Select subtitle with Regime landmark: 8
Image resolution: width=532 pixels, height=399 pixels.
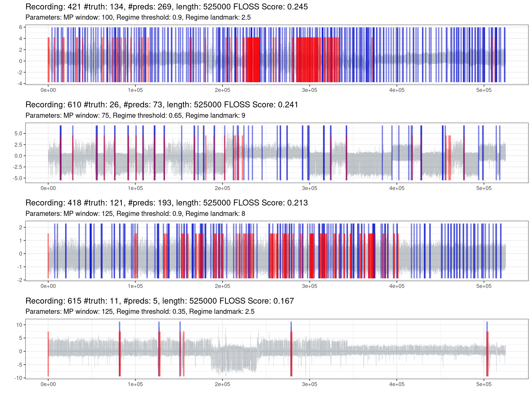(x=135, y=214)
